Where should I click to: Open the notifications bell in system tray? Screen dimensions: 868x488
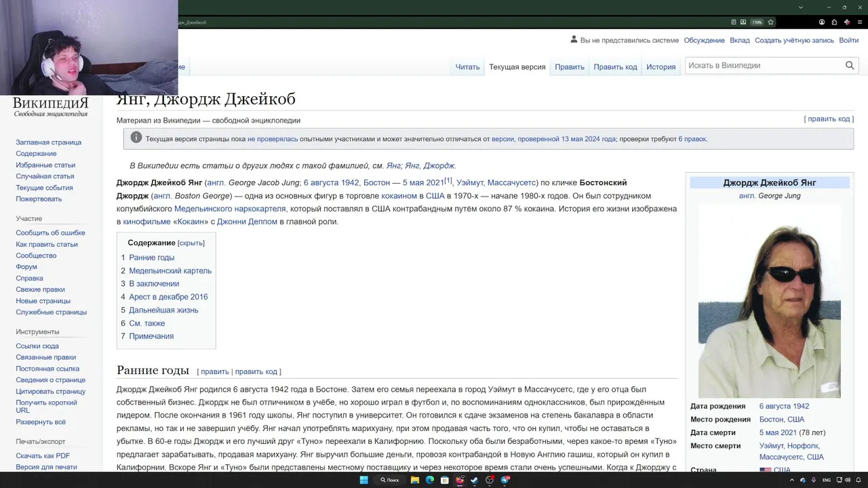coord(858,480)
